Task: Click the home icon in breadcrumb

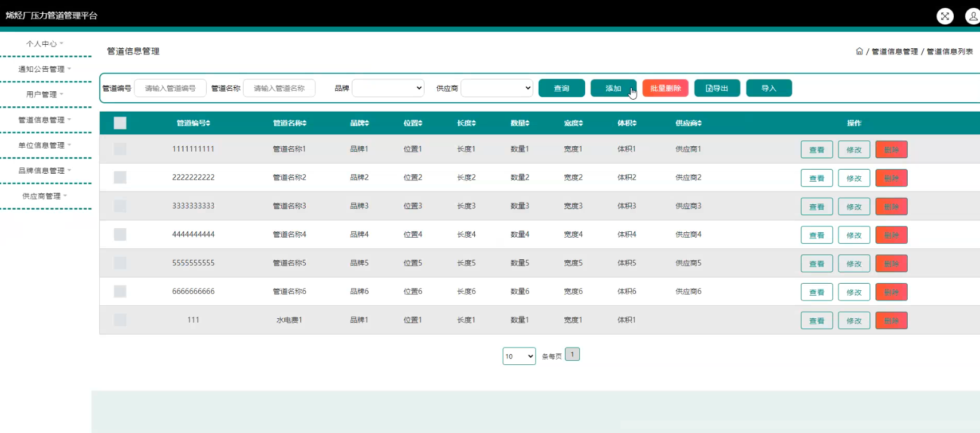Action: 859,51
